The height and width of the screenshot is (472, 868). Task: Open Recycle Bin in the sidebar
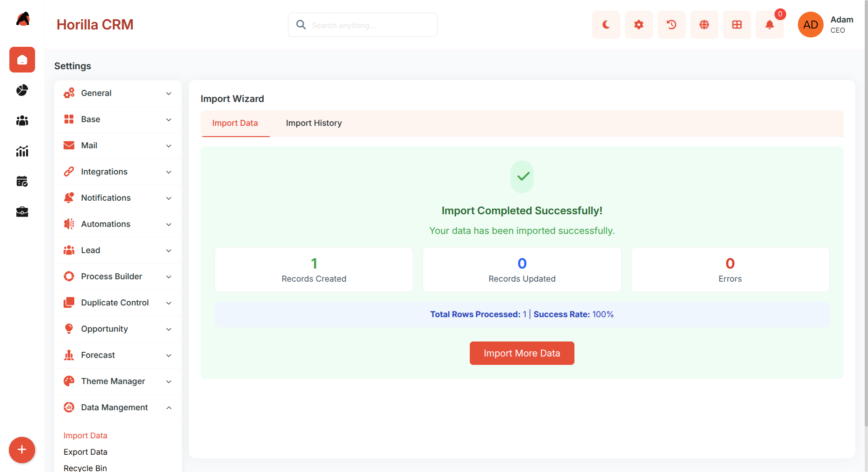(x=85, y=468)
